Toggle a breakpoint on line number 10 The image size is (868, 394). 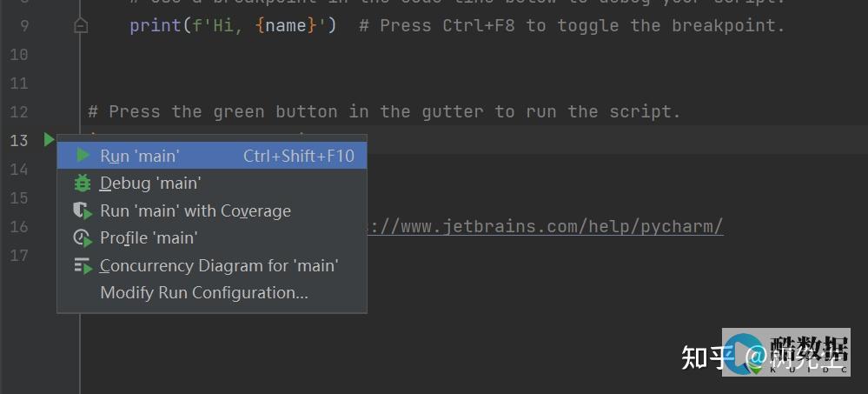click(19, 54)
